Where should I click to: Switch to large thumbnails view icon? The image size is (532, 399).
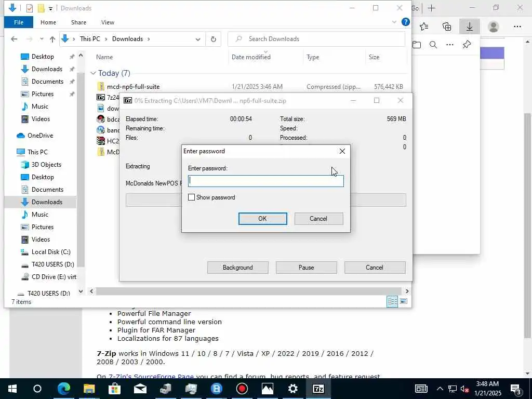(404, 301)
